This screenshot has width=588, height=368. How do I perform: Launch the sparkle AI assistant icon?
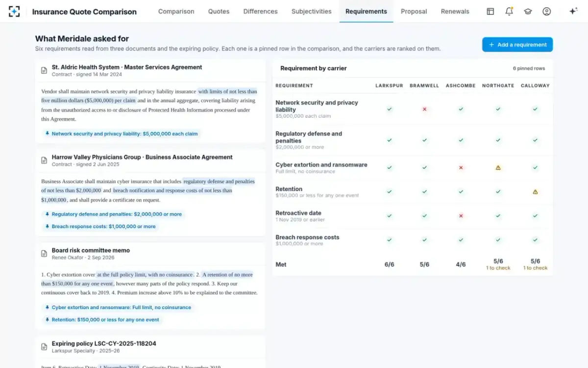[x=573, y=11]
